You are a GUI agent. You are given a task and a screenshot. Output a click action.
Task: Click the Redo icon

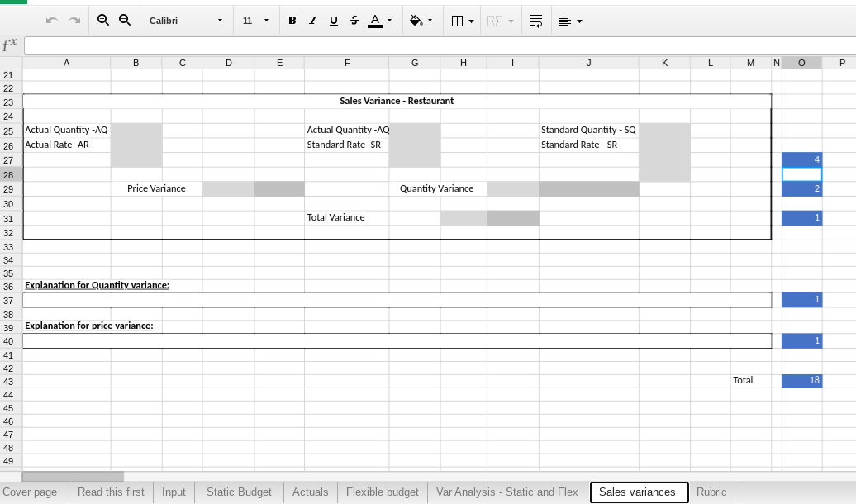(x=72, y=20)
